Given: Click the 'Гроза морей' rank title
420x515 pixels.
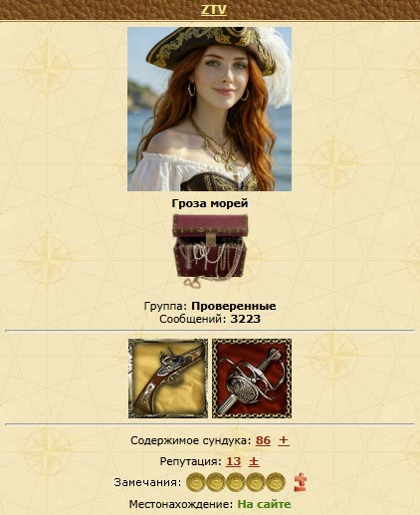Looking at the screenshot, I should [210, 203].
